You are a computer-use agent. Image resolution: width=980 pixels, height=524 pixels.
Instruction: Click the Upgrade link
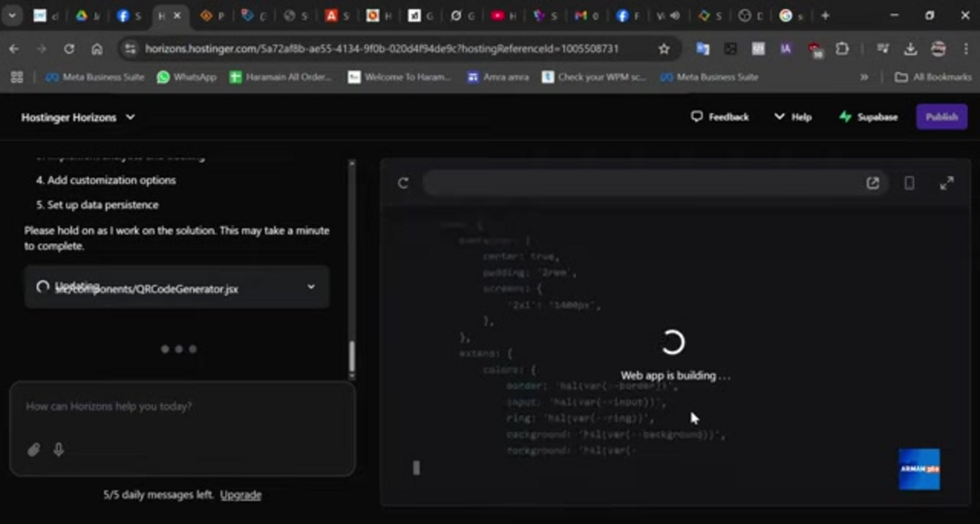[243, 494]
